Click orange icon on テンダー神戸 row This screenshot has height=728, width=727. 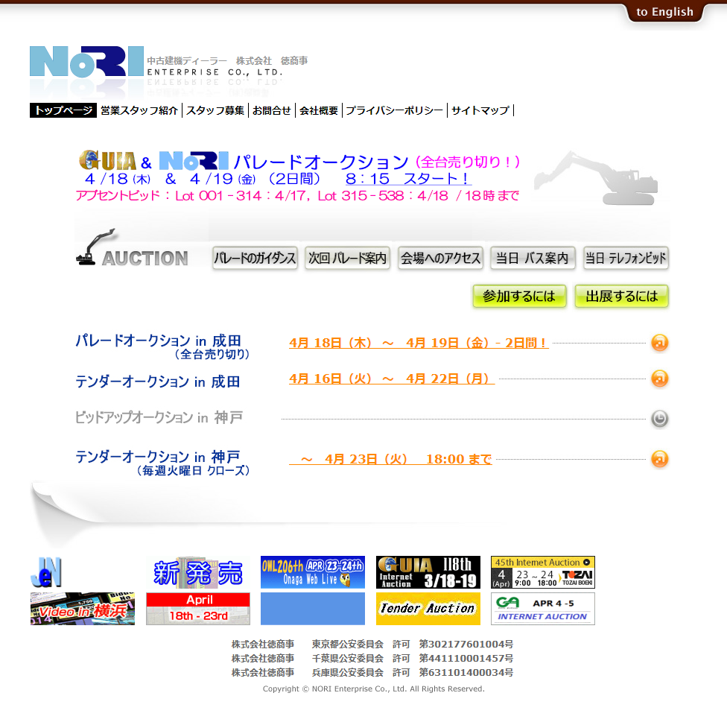point(659,459)
